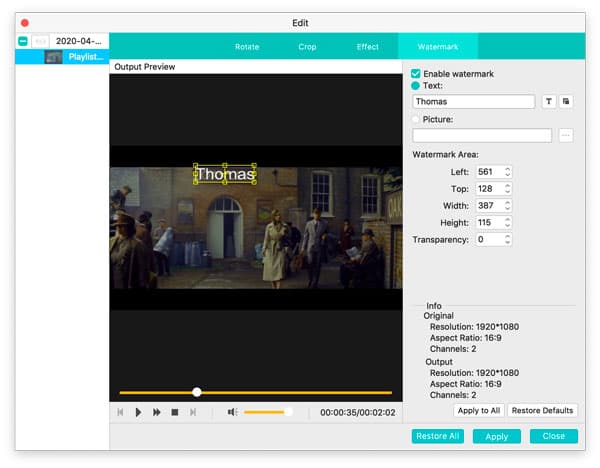
Task: Click the teal Apply button
Action: pos(497,436)
